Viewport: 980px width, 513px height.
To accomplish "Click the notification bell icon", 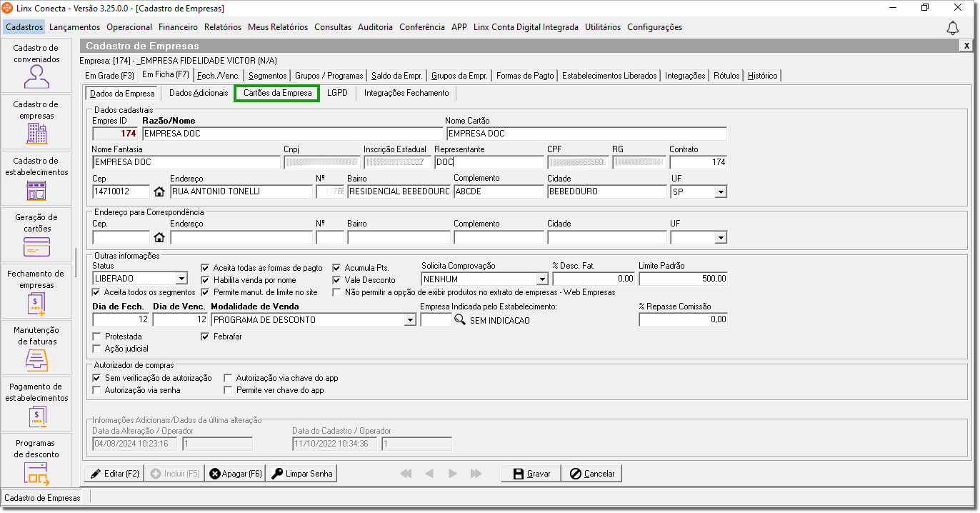I will [x=953, y=28].
